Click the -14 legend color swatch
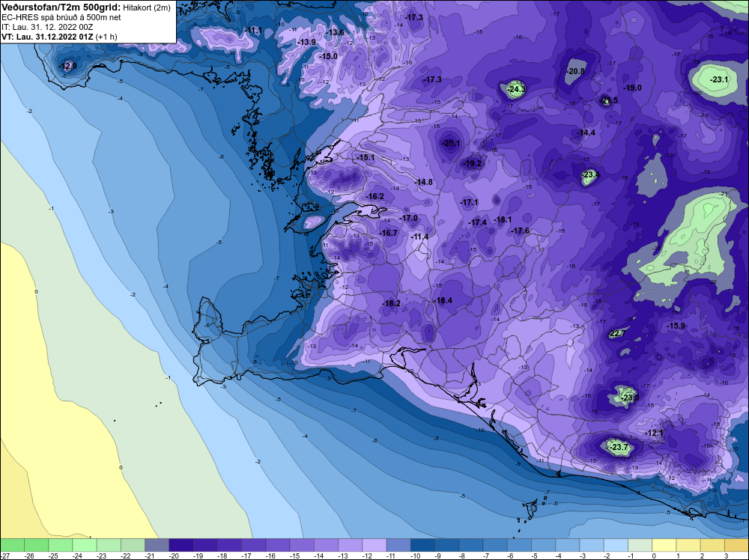Viewport: 749px width, 560px height. pos(327,545)
